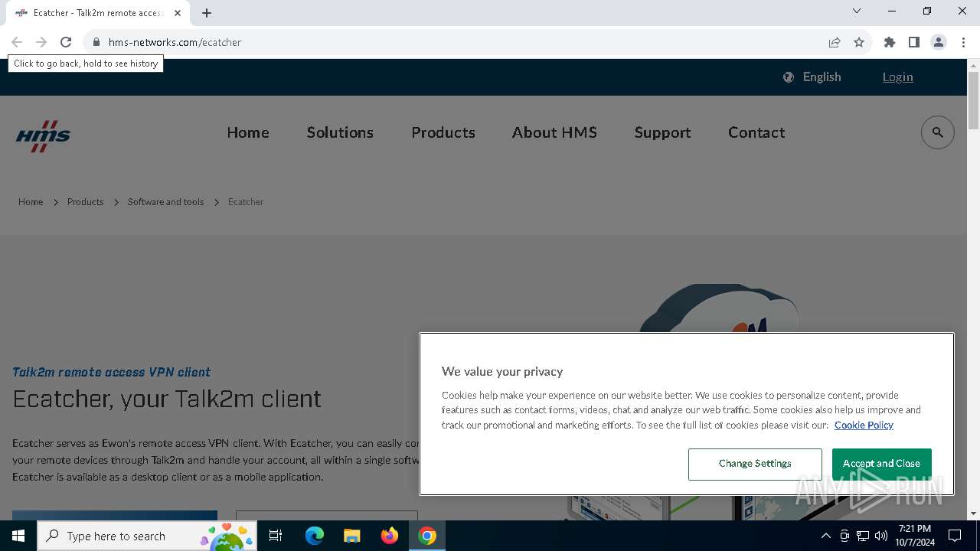Click the HMS logo

[43, 136]
